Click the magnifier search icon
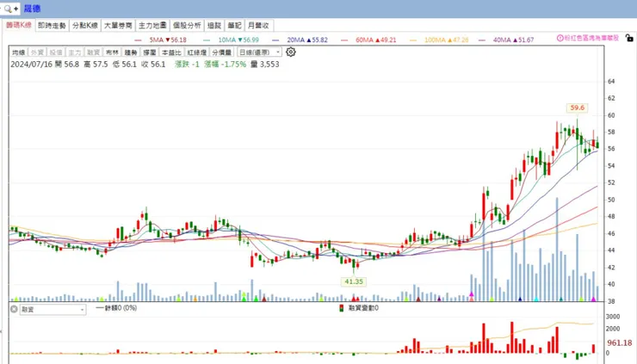637x364 pixels. pyautogui.click(x=8, y=9)
